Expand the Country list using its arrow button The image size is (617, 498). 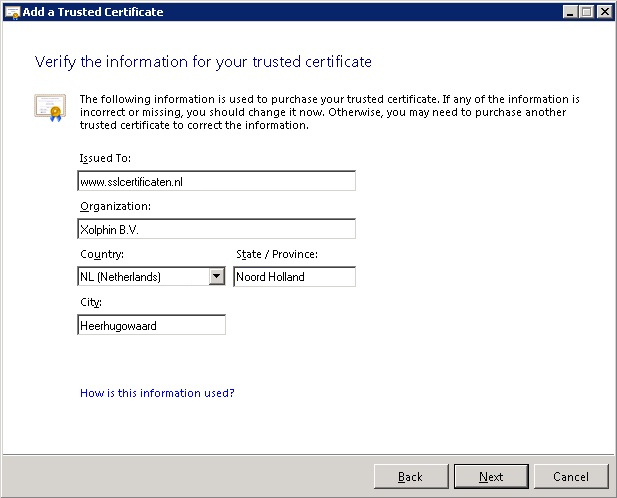(x=217, y=277)
